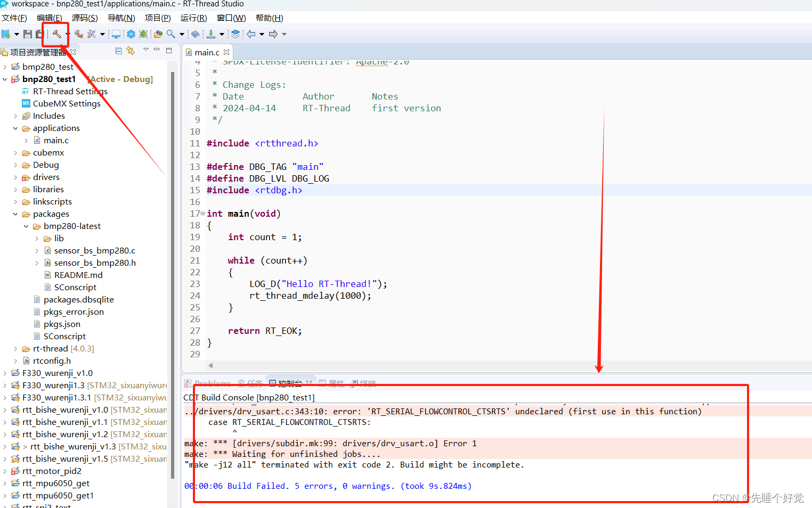Click the Save icon in toolbar

[28, 34]
